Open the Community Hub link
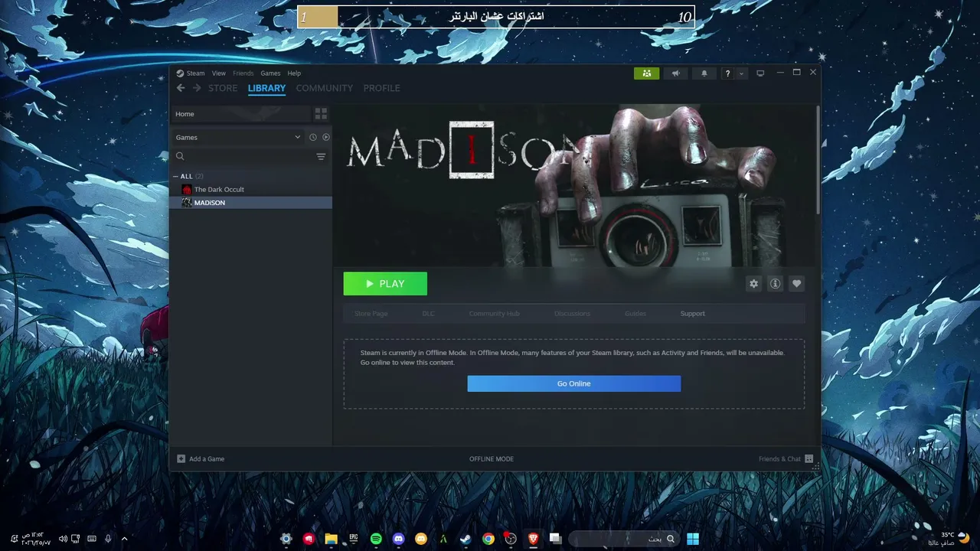This screenshot has height=551, width=980. (494, 314)
